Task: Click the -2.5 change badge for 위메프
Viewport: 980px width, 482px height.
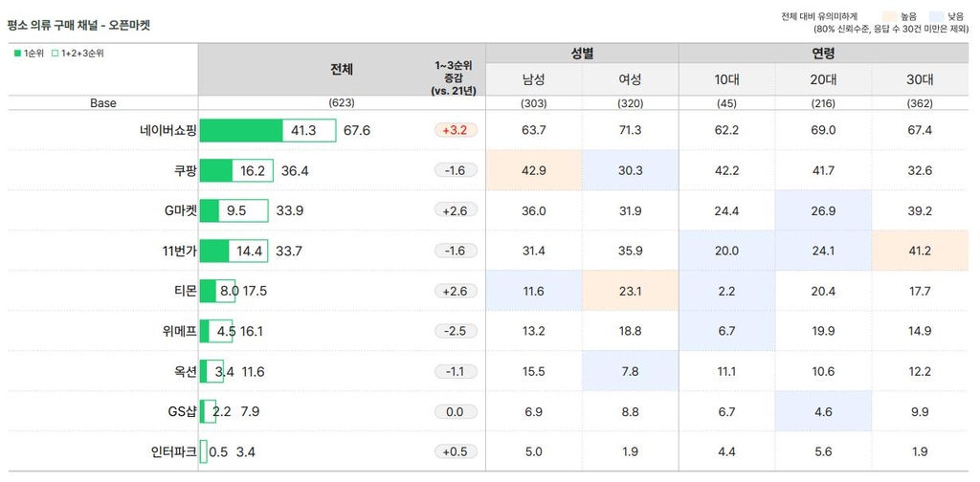Action: 456,331
